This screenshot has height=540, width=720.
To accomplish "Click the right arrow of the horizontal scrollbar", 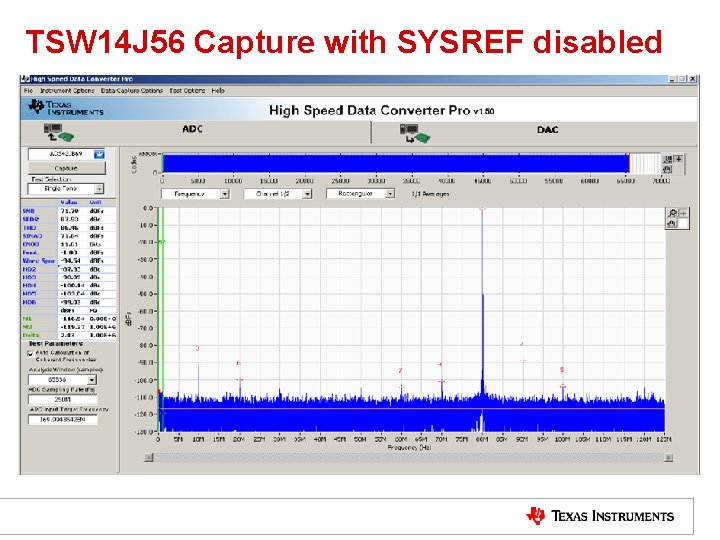I will click(x=669, y=458).
